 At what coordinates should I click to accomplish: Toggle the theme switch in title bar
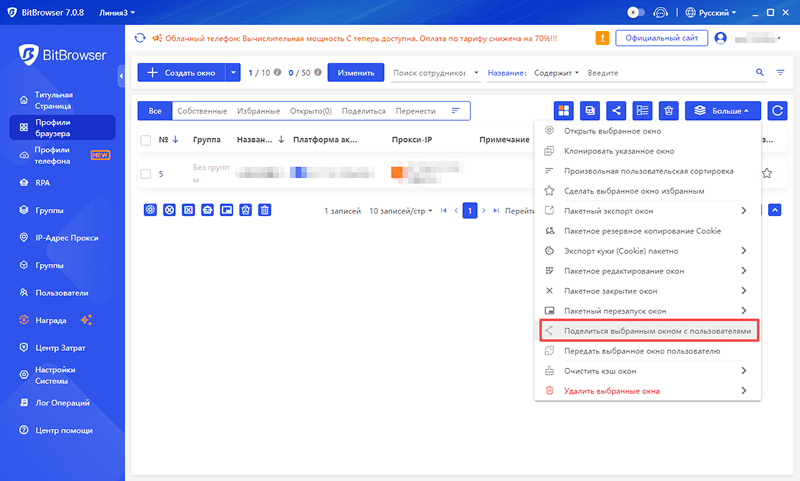(x=634, y=13)
